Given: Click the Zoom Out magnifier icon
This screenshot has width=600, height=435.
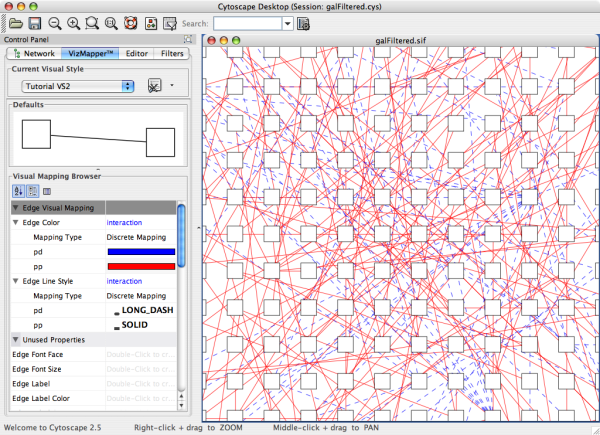Looking at the screenshot, I should click(55, 22).
